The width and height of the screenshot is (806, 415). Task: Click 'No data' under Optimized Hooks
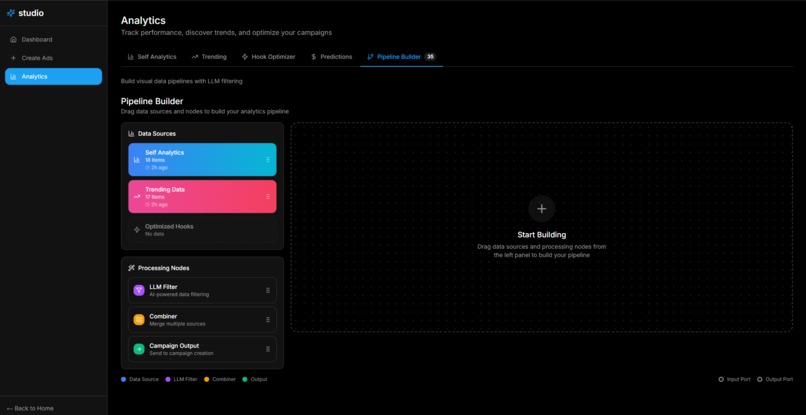pos(154,234)
